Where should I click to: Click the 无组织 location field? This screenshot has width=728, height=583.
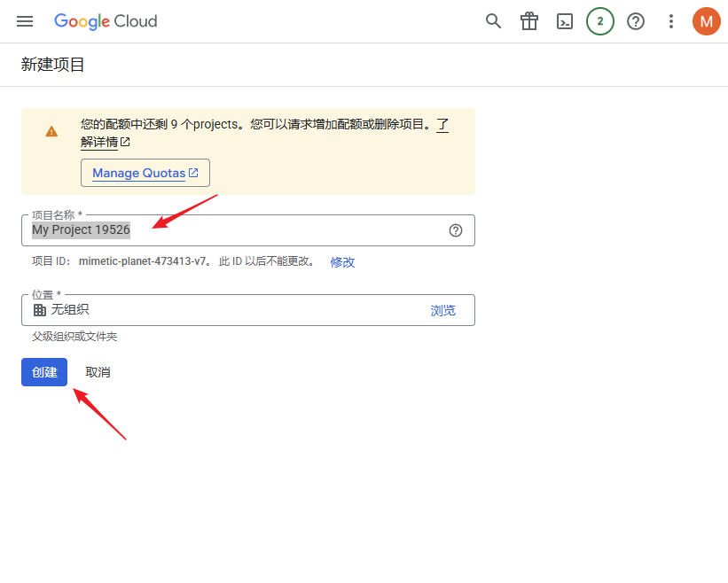(x=177, y=309)
